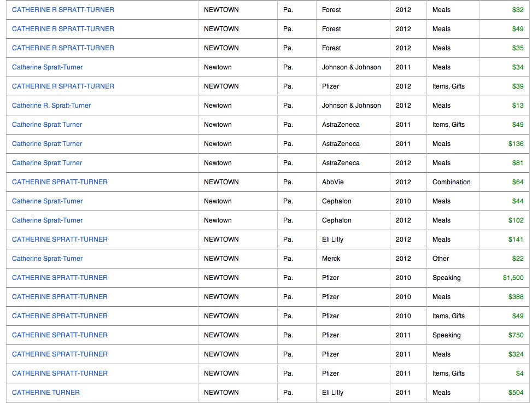Screen dimensions: 532x403
Task: Open CATHERINE R SPRATT-TURNER link in the $32 row
Action: 63,10
